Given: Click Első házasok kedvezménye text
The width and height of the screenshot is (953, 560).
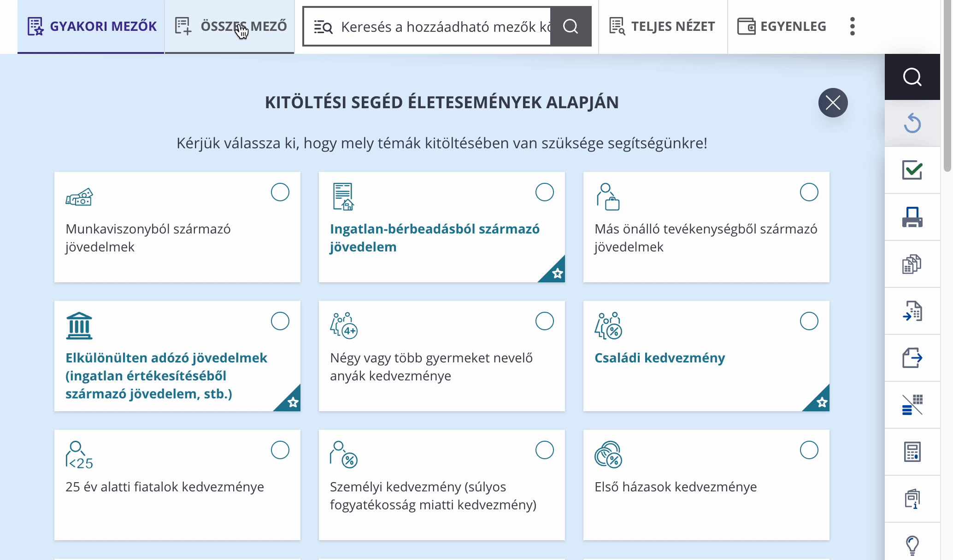Looking at the screenshot, I should coord(676,487).
